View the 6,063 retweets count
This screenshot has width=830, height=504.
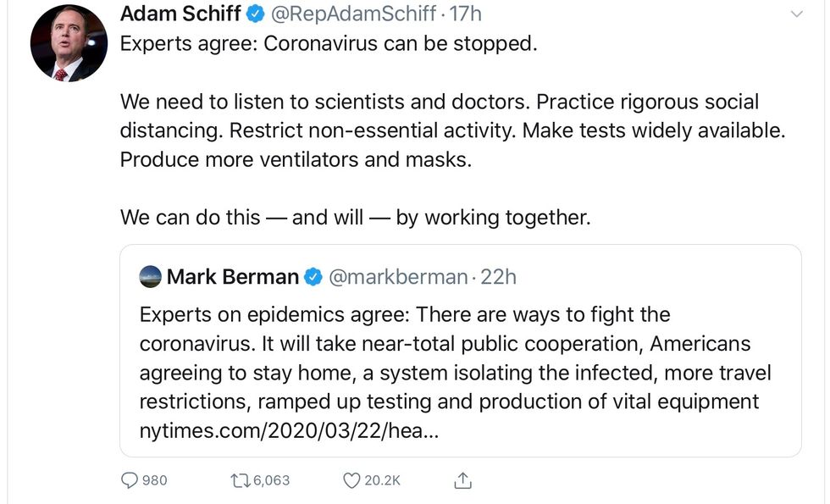pos(271,480)
